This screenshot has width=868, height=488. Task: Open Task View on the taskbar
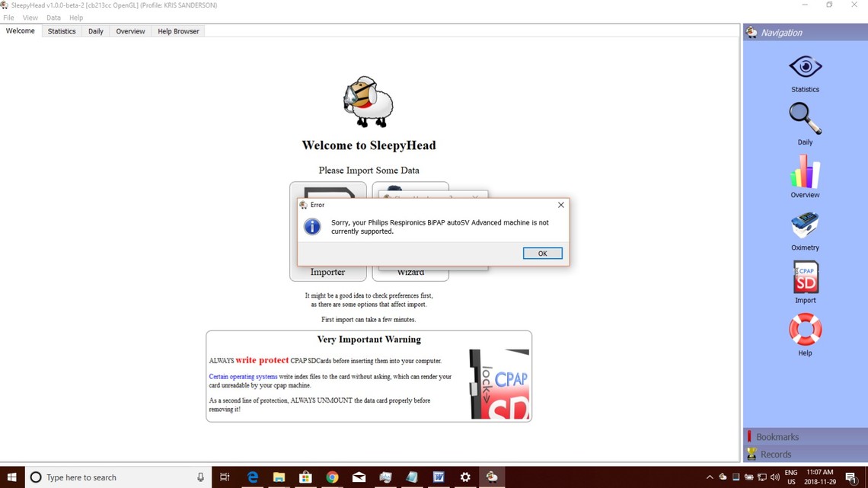click(225, 477)
